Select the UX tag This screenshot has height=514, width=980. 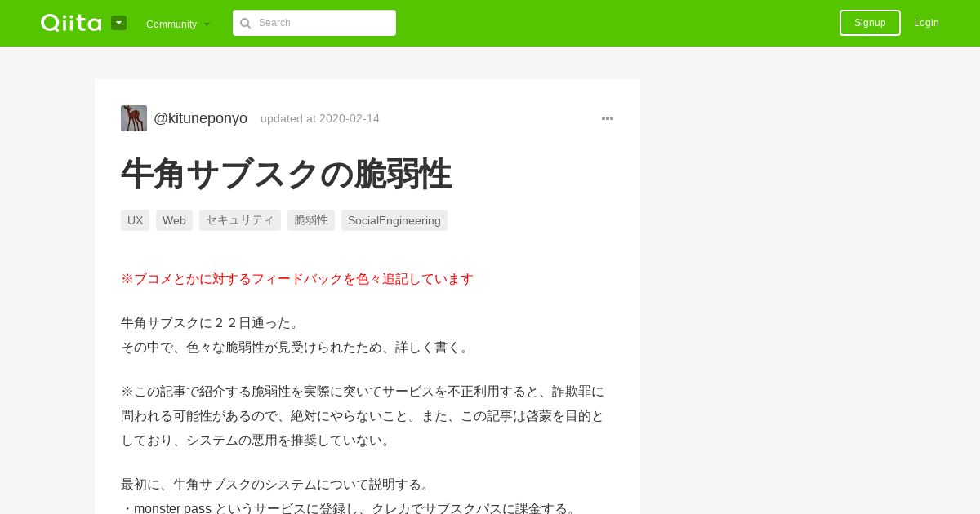coord(135,220)
